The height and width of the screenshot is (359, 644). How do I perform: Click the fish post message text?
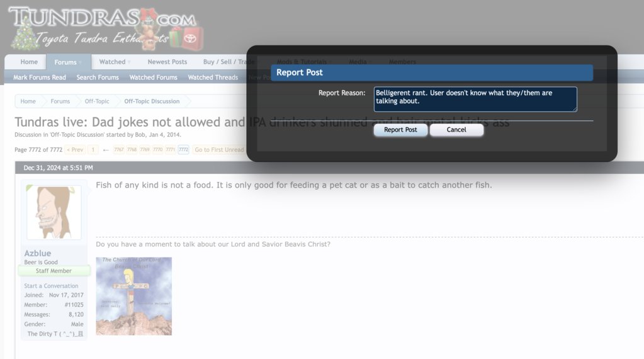click(293, 185)
